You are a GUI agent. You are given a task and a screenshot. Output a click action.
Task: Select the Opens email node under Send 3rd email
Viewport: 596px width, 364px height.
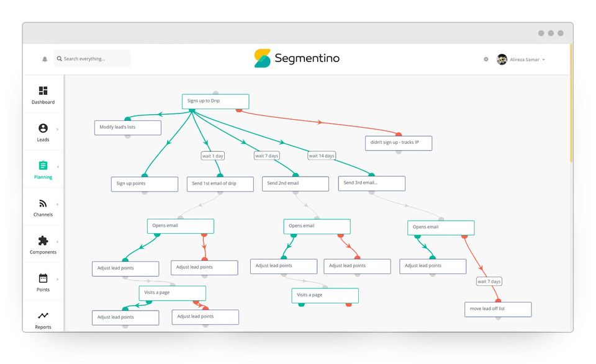pyautogui.click(x=441, y=228)
